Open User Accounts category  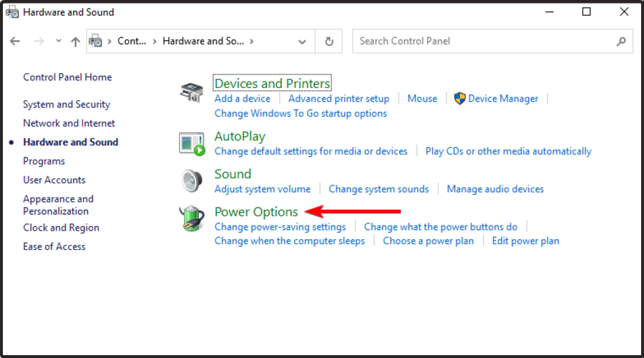tap(54, 180)
